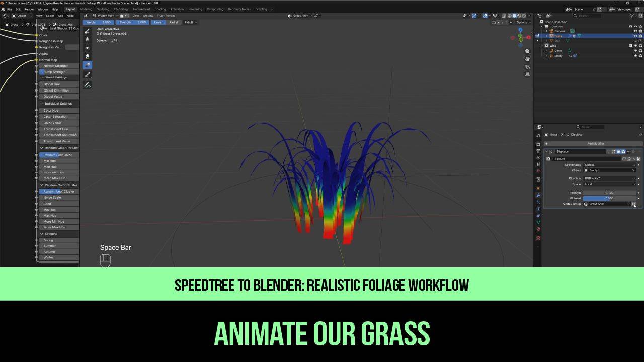Select the Draw weight paint brush tool
The width and height of the screenshot is (644, 362).
(87, 31)
